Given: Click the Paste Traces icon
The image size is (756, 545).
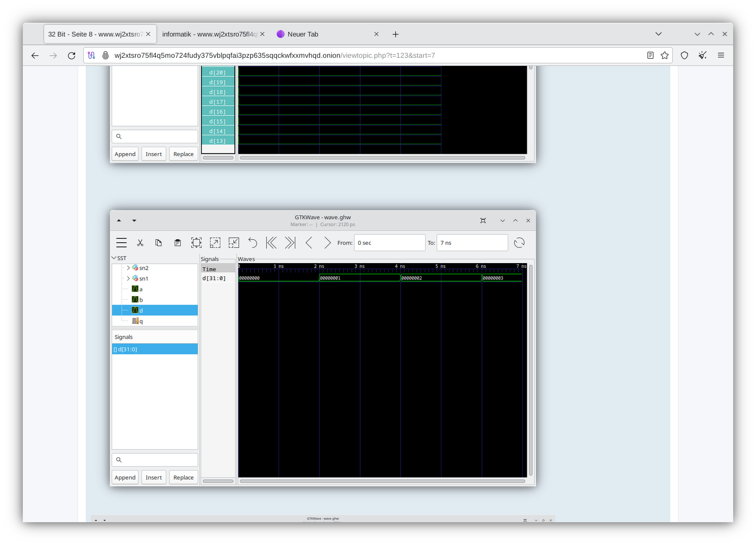Looking at the screenshot, I should pyautogui.click(x=178, y=242).
